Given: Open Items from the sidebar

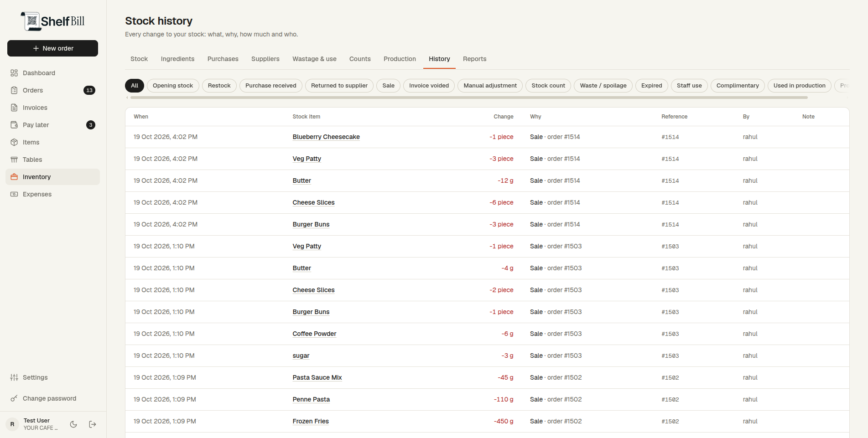Looking at the screenshot, I should [52, 142].
